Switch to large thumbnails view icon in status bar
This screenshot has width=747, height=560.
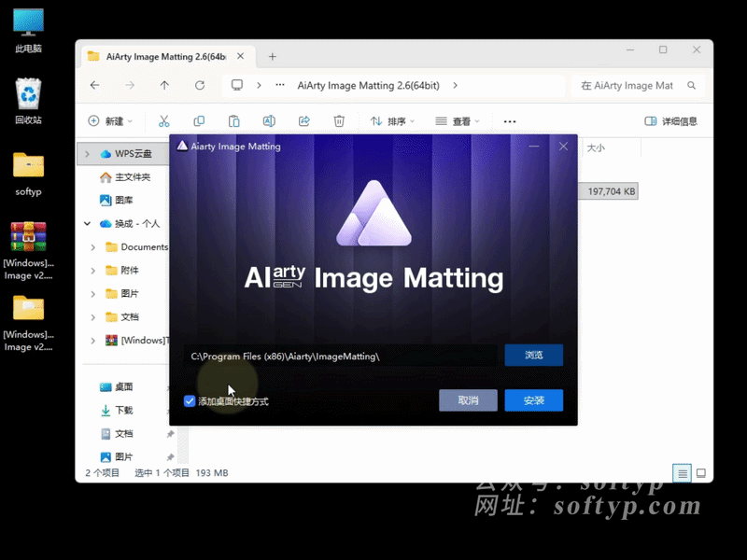point(701,473)
